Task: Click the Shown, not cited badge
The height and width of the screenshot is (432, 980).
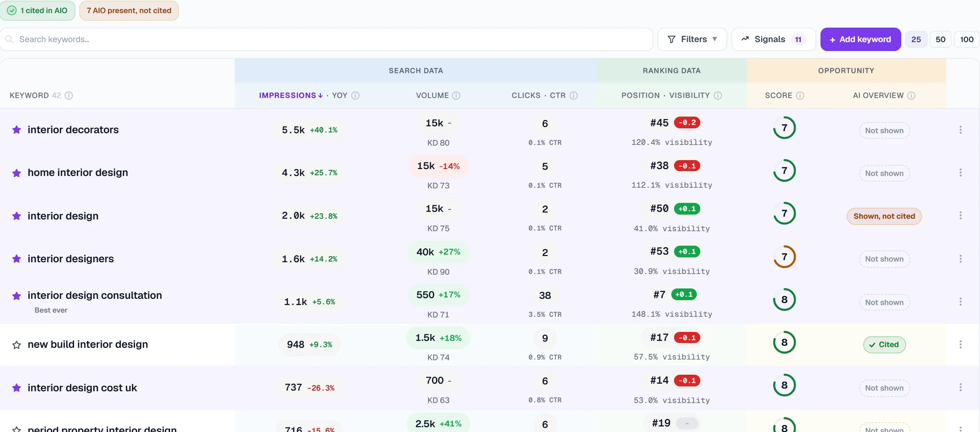Action: pyautogui.click(x=884, y=216)
